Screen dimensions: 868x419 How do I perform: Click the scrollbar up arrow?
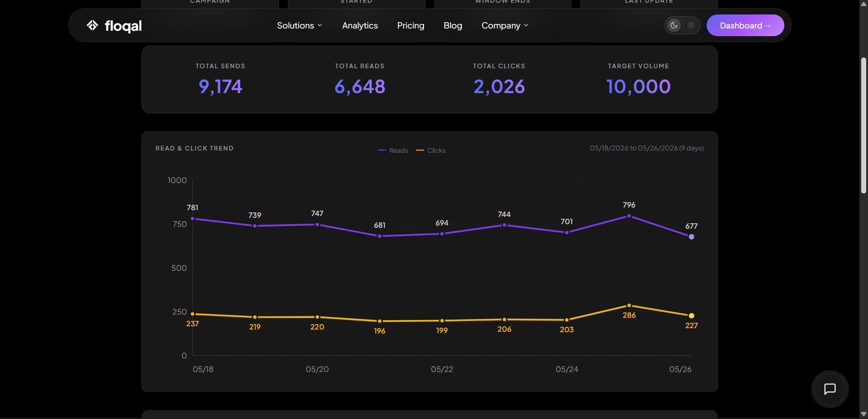[x=863, y=4]
